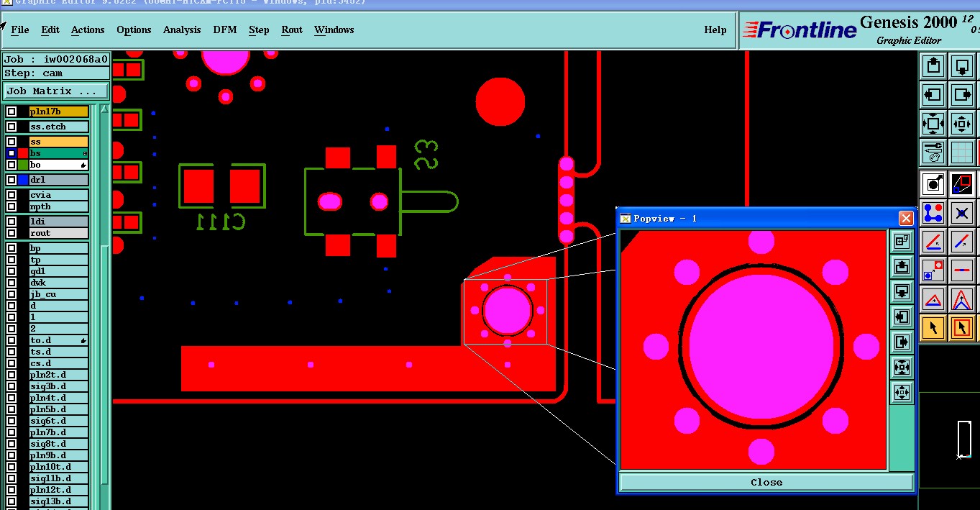Toggle display checkbox for layer pln17b
This screenshot has width=980, height=510.
[12, 111]
